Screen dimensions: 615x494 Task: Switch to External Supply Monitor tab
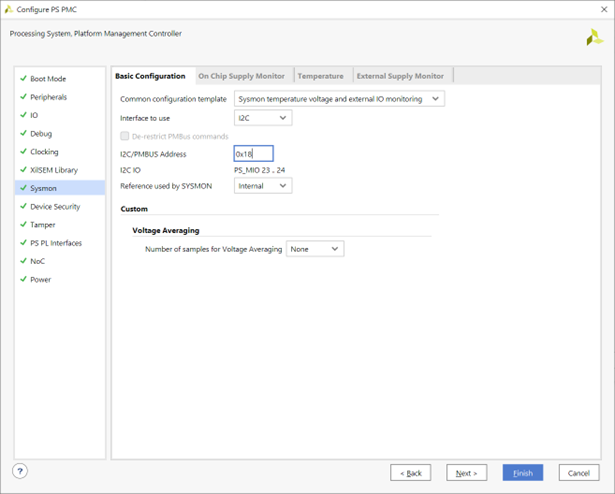(x=400, y=76)
